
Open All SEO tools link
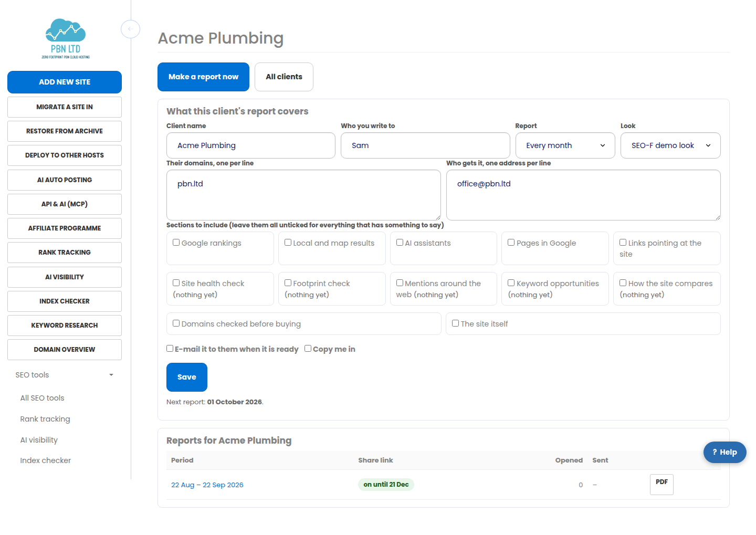click(x=42, y=398)
